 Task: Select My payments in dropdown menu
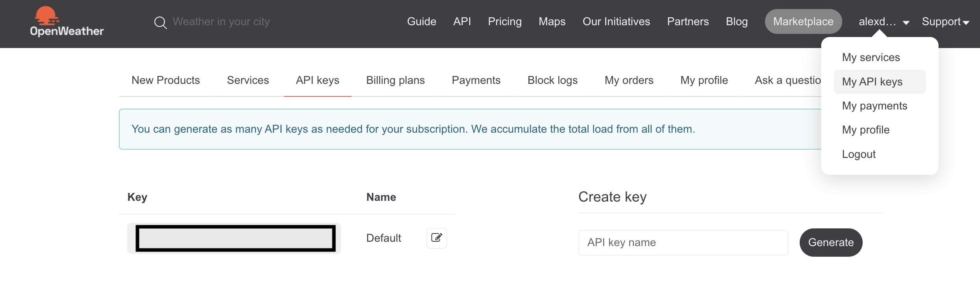click(874, 106)
